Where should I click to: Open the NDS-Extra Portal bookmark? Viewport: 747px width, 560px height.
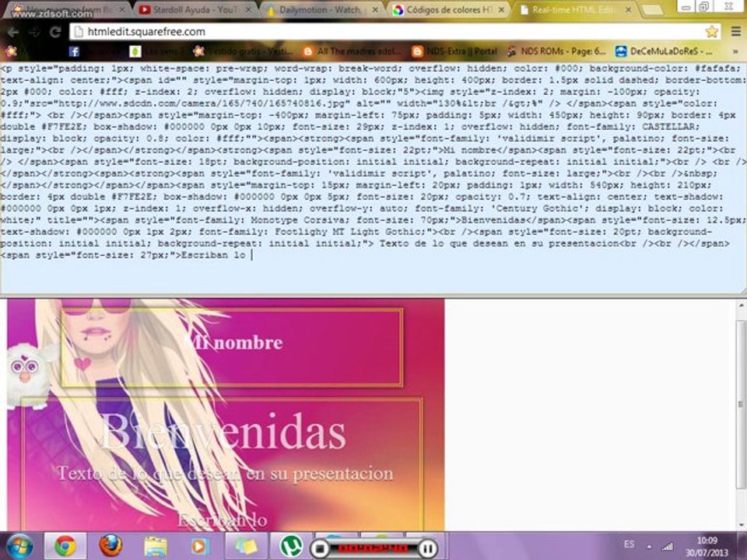[454, 51]
